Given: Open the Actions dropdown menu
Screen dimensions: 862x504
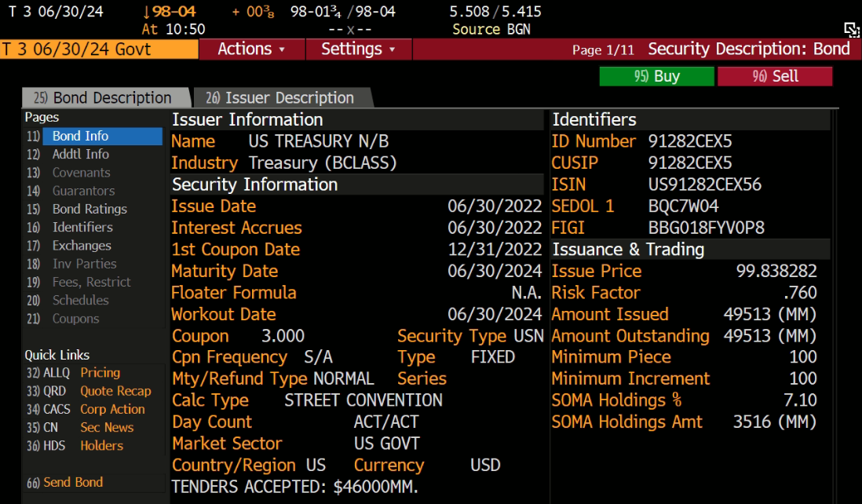Looking at the screenshot, I should (x=252, y=49).
